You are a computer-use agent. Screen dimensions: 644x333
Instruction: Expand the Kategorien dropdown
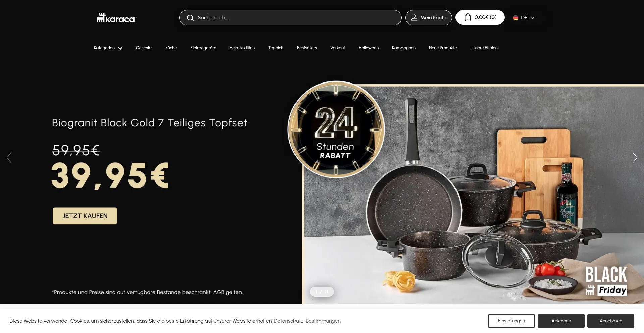pyautogui.click(x=108, y=48)
